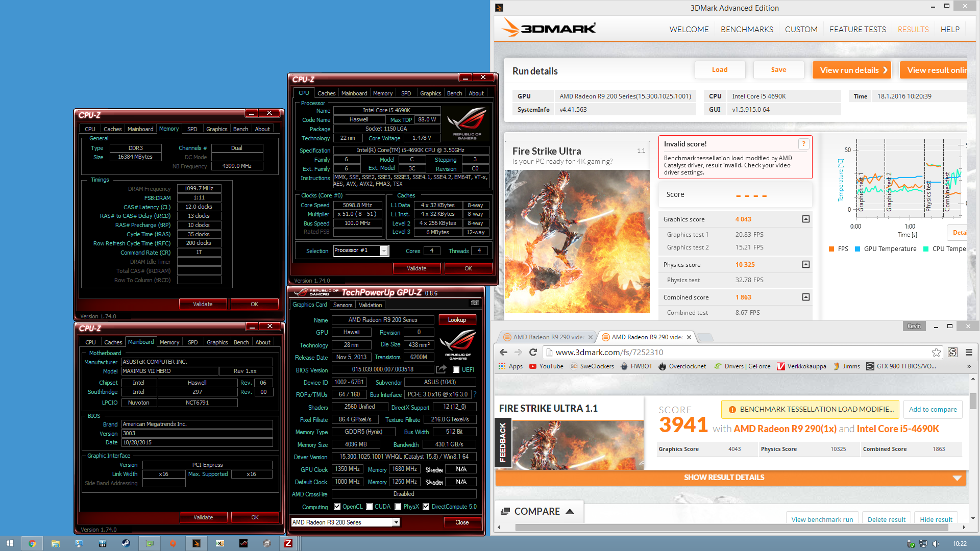This screenshot has width=980, height=551.
Task: Collapse the Combined score section
Action: [806, 297]
